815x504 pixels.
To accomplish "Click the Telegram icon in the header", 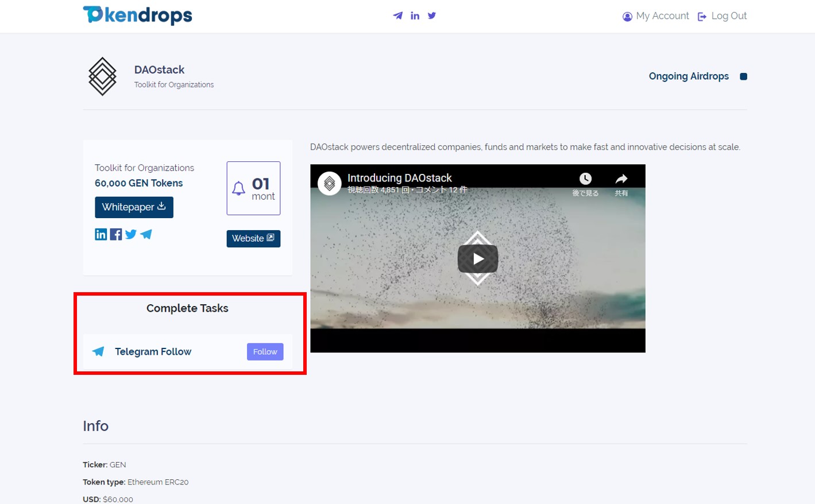I will click(397, 15).
